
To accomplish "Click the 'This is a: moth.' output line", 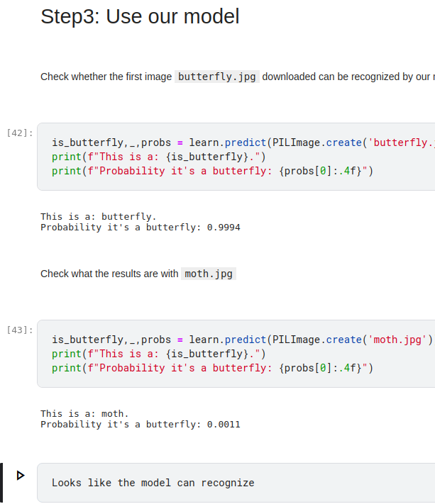I will pyautogui.click(x=84, y=413).
